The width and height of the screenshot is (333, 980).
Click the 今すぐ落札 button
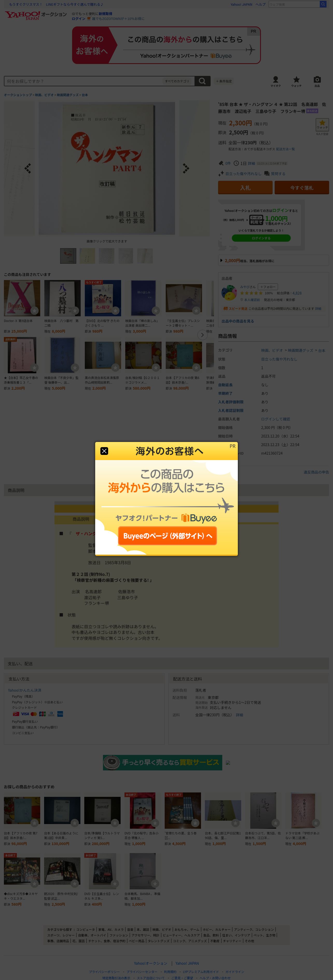tap(301, 188)
